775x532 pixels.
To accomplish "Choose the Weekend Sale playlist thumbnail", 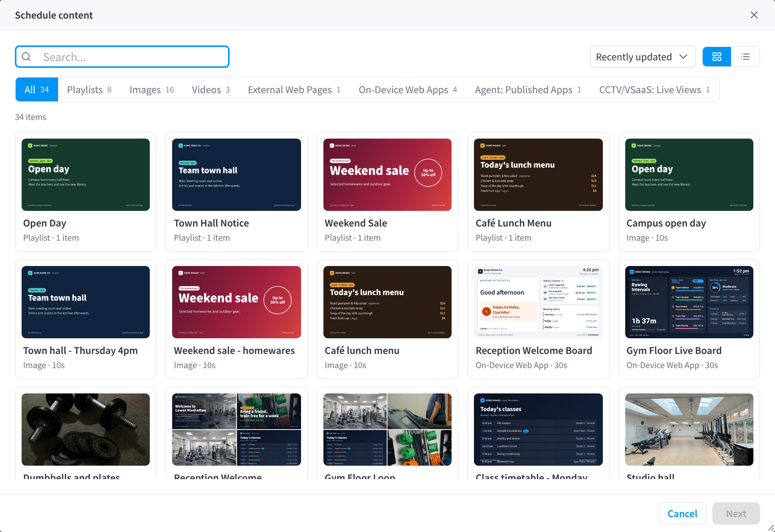I will click(387, 175).
